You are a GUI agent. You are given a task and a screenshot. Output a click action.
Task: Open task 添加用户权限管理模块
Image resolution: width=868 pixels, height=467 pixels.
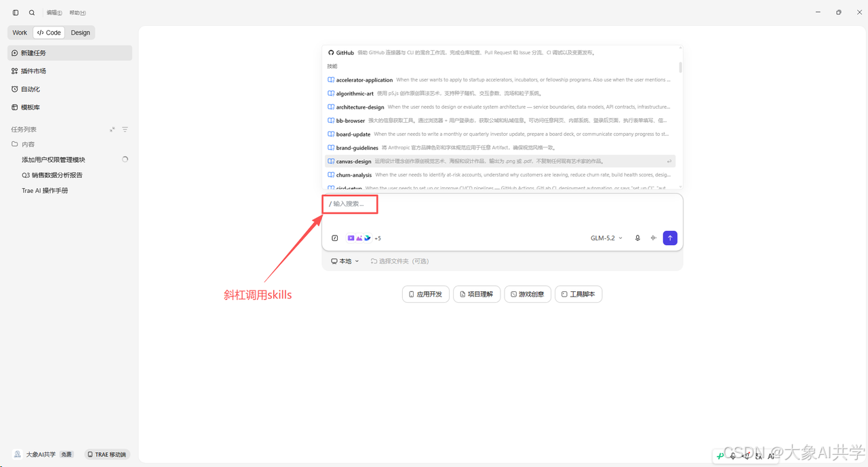tap(54, 160)
